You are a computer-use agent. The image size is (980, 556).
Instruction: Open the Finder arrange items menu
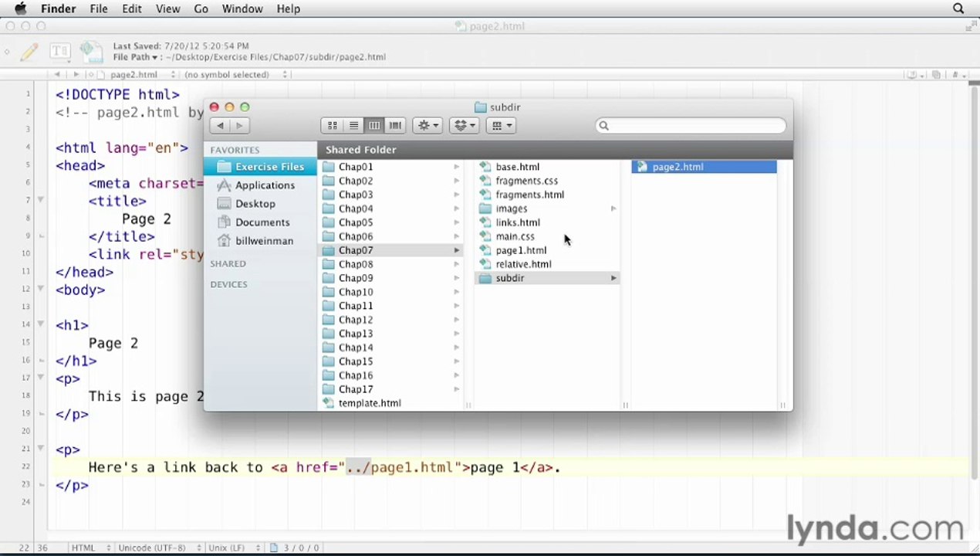click(x=501, y=126)
